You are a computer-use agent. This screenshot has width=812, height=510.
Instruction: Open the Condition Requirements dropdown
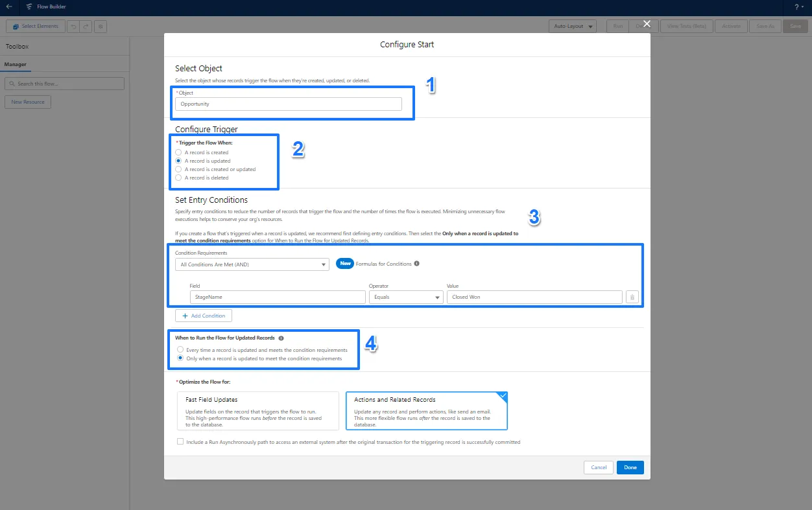tap(252, 264)
